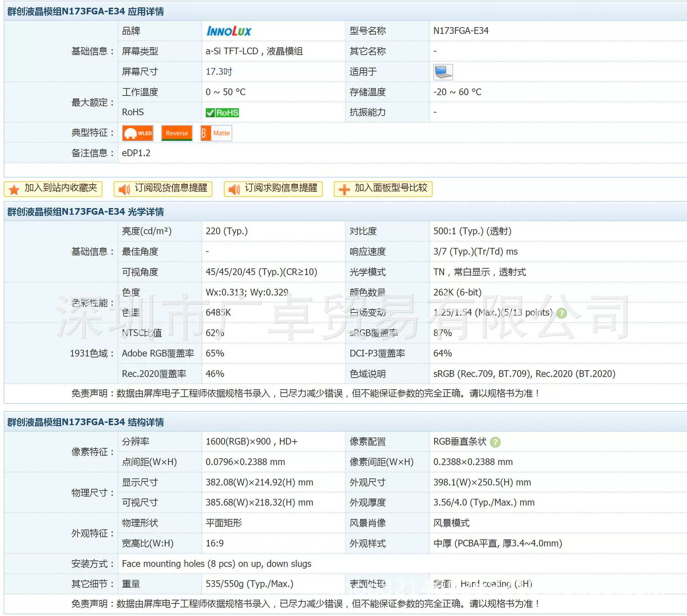
Task: Click the star icon on favorites button
Action: tap(14, 189)
